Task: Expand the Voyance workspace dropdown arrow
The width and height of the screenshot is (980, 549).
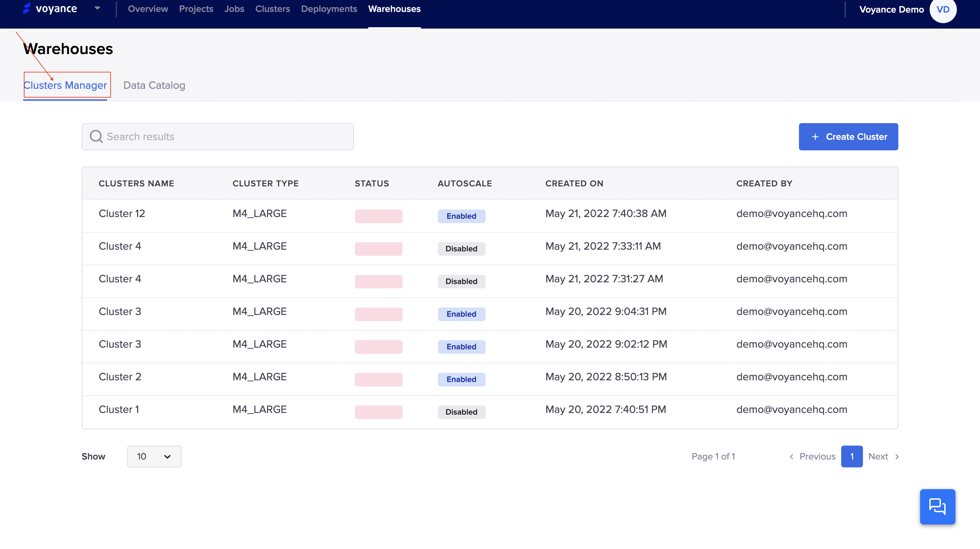Action: point(97,8)
